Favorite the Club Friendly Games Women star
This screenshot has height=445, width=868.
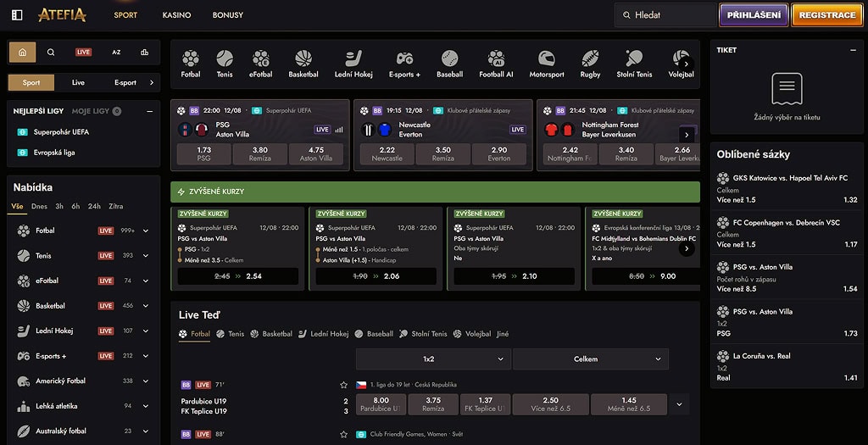(344, 435)
